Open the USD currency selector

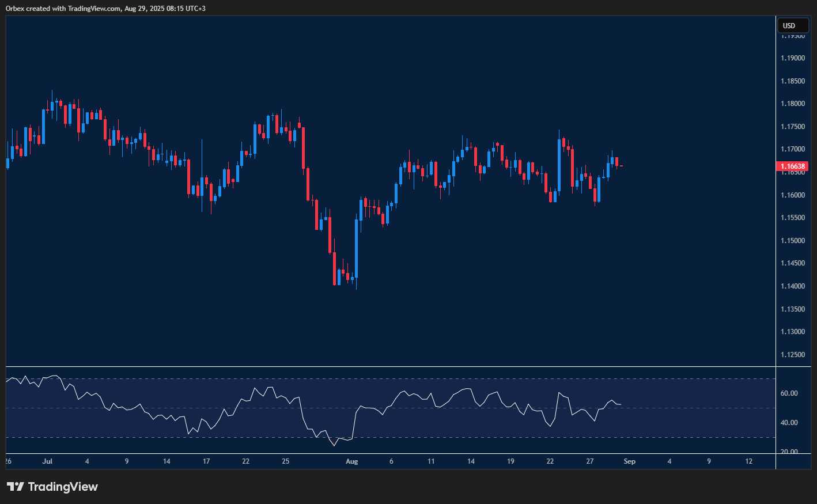pos(792,25)
